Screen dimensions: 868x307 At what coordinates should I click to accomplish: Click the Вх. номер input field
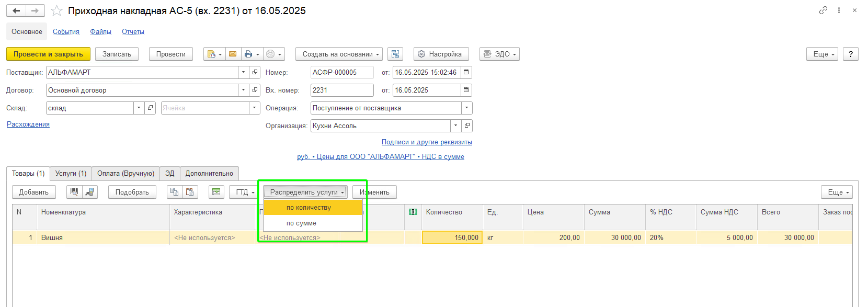(342, 90)
